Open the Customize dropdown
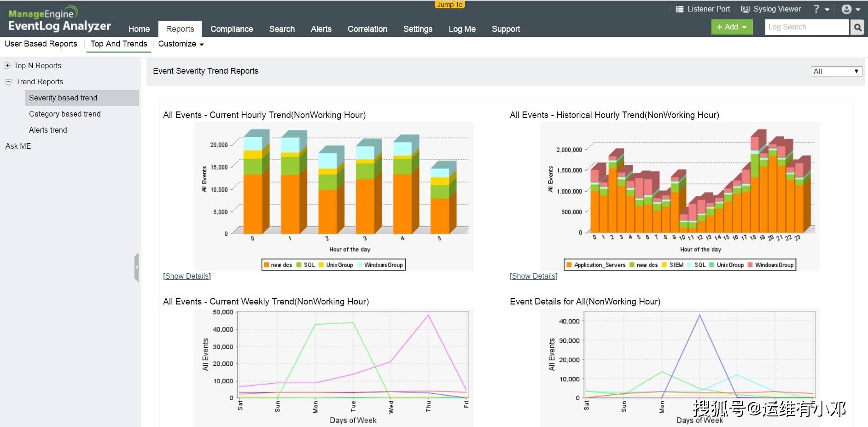This screenshot has width=868, height=427. (x=181, y=44)
